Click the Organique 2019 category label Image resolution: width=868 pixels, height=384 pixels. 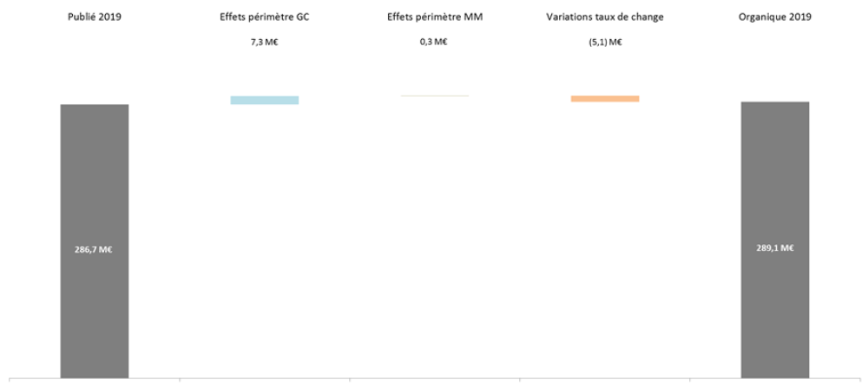click(775, 17)
